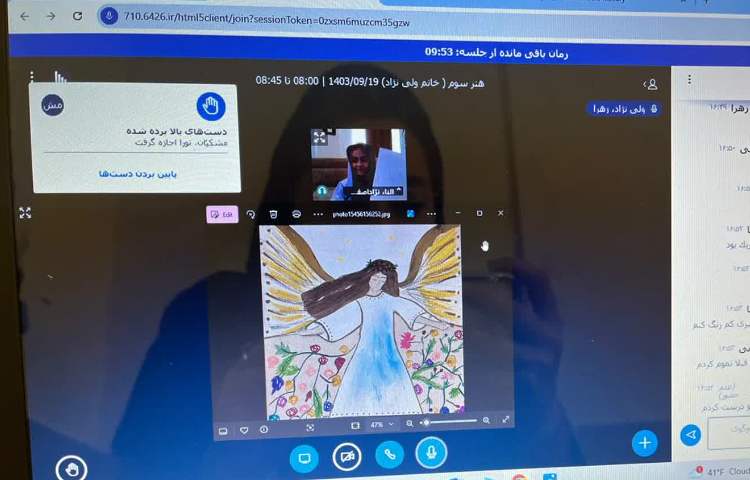Focus the browser address bar URL
This screenshot has height=480, width=750.
pyautogui.click(x=266, y=20)
